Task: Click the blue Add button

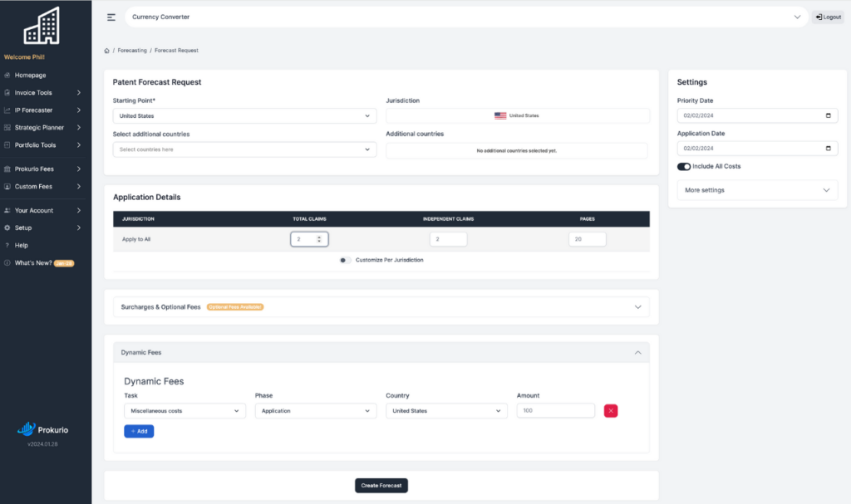Action: (139, 431)
